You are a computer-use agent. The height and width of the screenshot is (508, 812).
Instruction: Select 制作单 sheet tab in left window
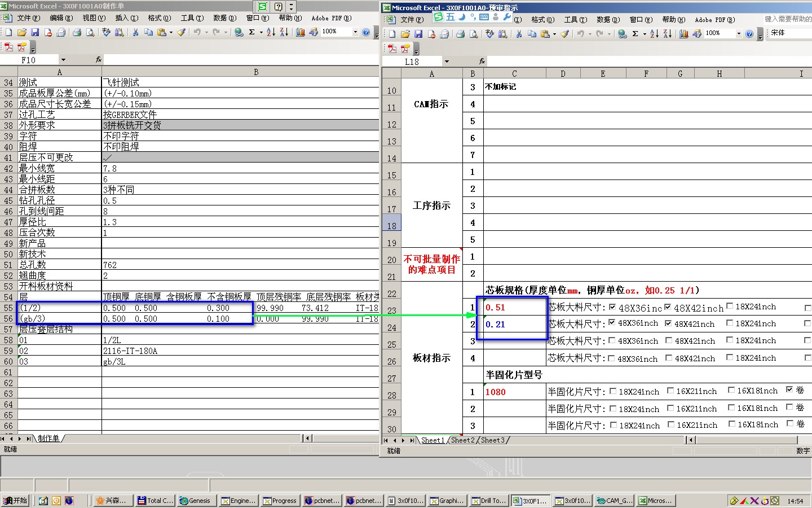coord(48,439)
